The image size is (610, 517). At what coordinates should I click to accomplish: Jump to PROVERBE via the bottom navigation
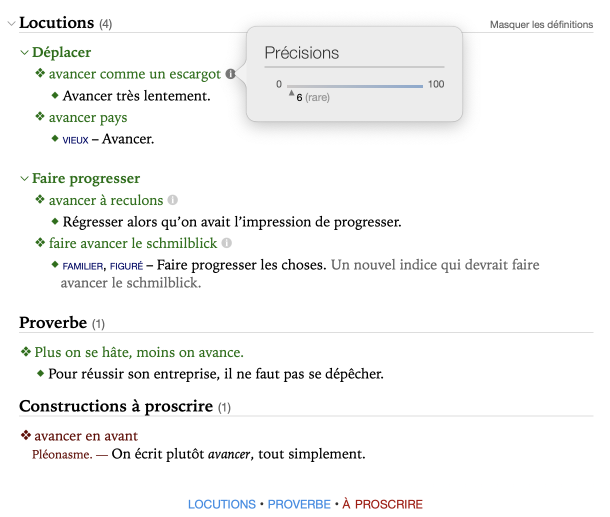click(x=298, y=505)
